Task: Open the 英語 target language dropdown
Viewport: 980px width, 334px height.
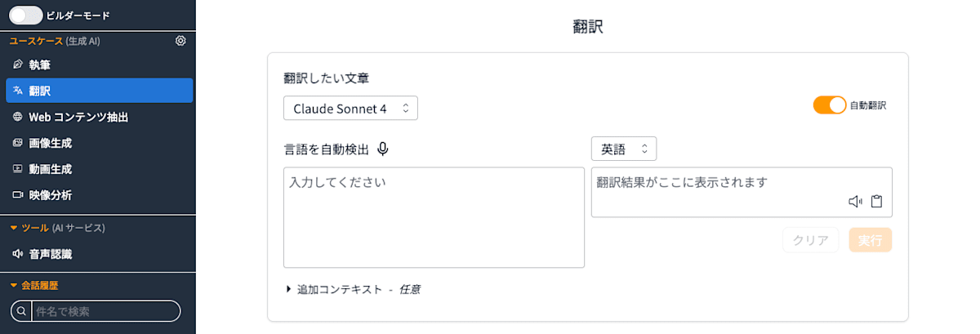Action: (624, 149)
